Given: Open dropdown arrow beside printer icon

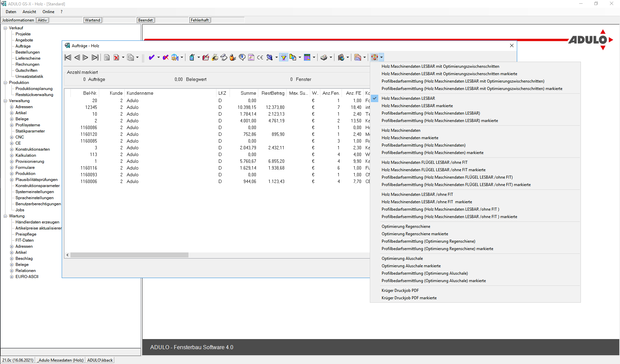Looking at the screenshot, I should tap(331, 58).
